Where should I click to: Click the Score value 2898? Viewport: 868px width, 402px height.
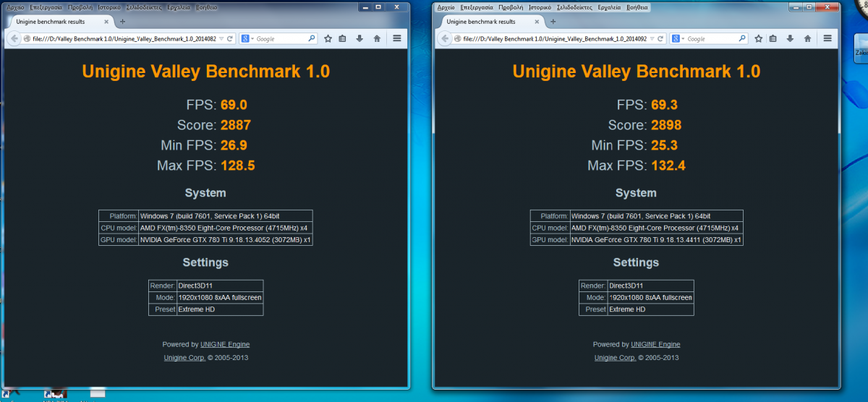click(x=666, y=125)
